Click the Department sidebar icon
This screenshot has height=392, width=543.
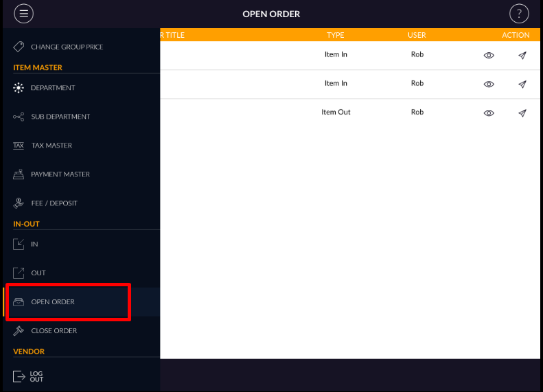(x=19, y=88)
